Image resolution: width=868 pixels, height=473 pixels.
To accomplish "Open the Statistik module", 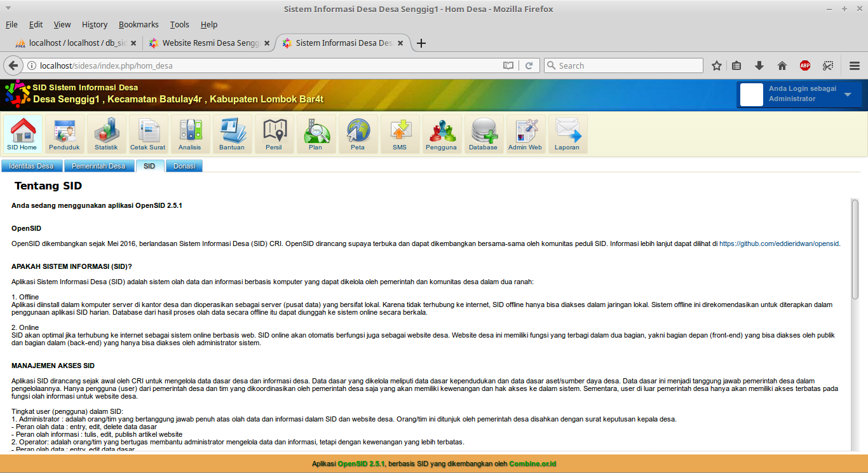I will (106, 134).
